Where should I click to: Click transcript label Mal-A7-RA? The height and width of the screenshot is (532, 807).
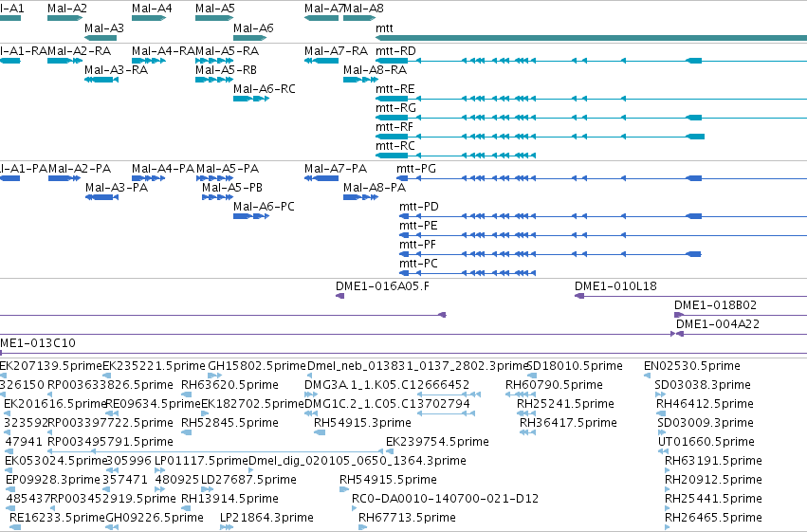(336, 51)
